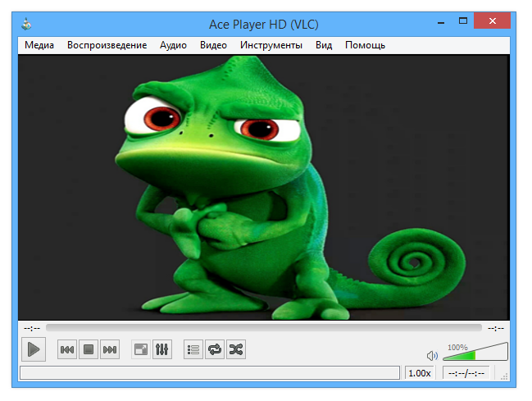This screenshot has width=532, height=401.
Task: Open the Вид menu
Action: tap(324, 45)
